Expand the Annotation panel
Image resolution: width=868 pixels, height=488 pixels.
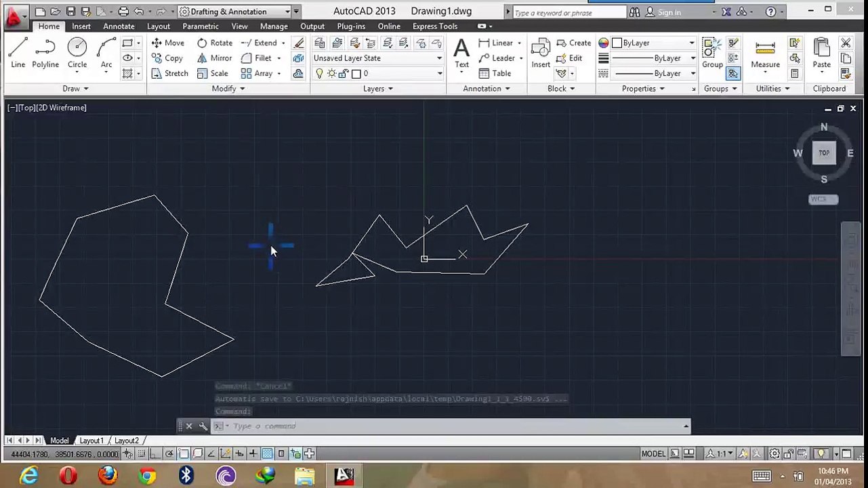pyautogui.click(x=486, y=89)
